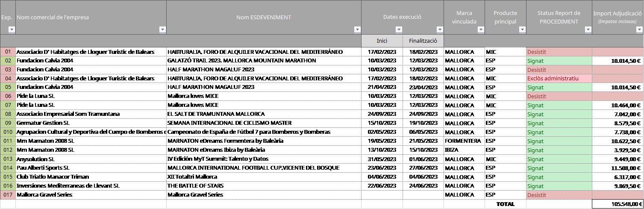Select the Agrupacion Cultural y Deportiva company cell
The height and width of the screenshot is (209, 644).
(x=91, y=132)
